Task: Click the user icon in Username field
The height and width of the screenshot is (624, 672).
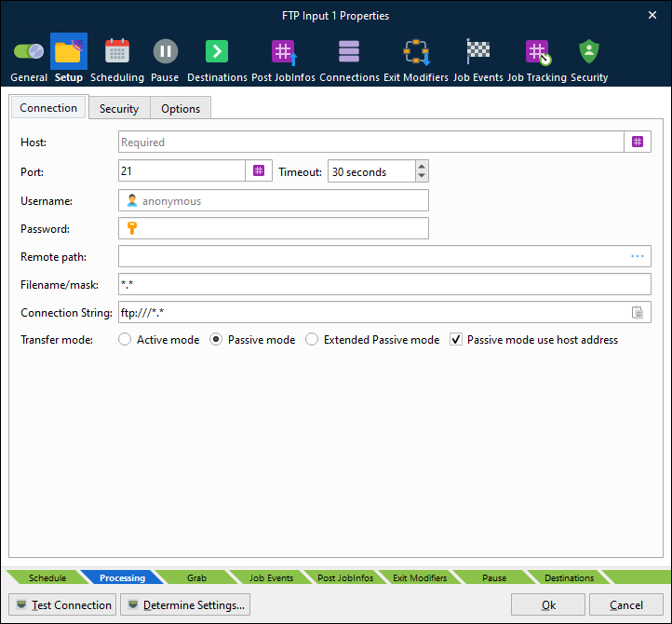Action: [132, 200]
